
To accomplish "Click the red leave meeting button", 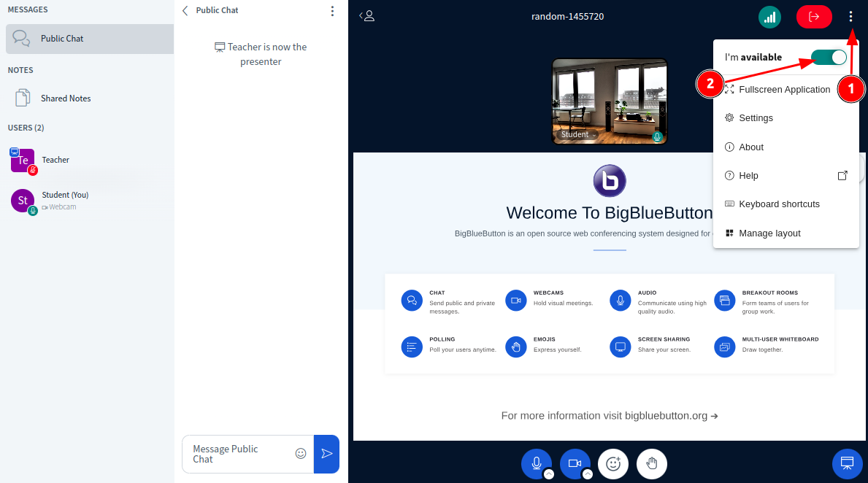I will (814, 17).
